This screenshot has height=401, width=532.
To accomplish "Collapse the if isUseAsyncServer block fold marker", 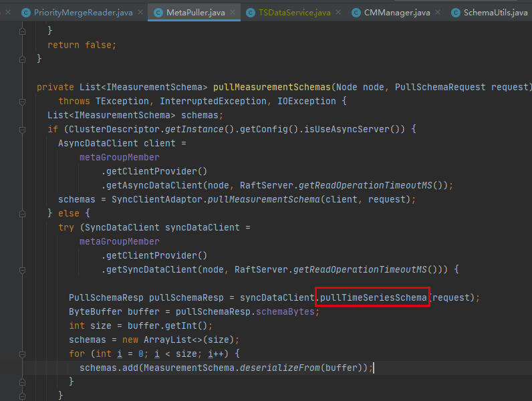I will (x=23, y=130).
